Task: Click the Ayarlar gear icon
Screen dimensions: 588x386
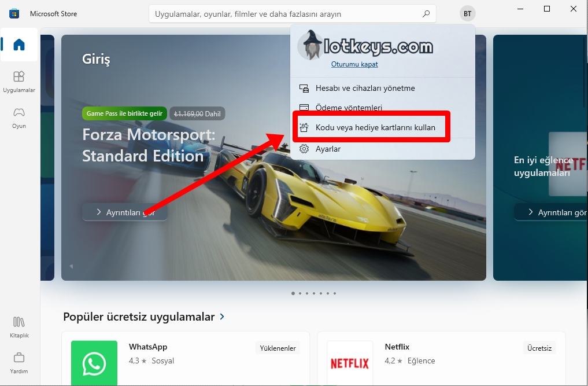Action: [304, 149]
